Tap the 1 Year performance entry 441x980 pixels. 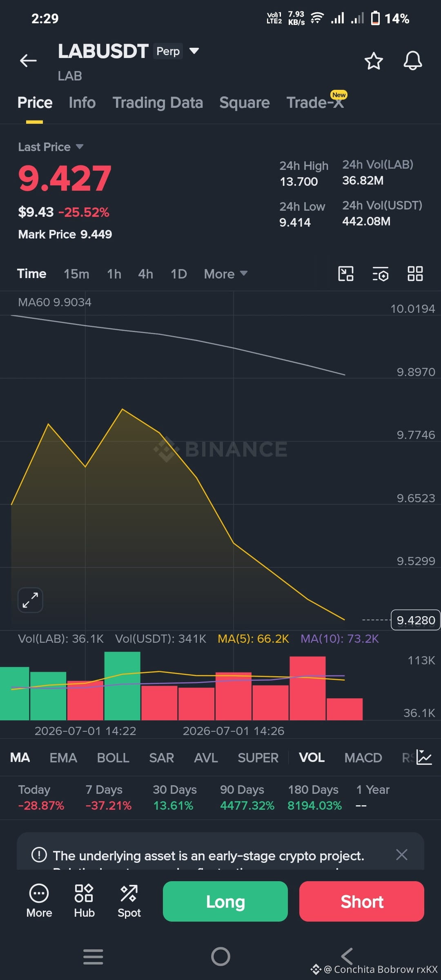(x=372, y=797)
